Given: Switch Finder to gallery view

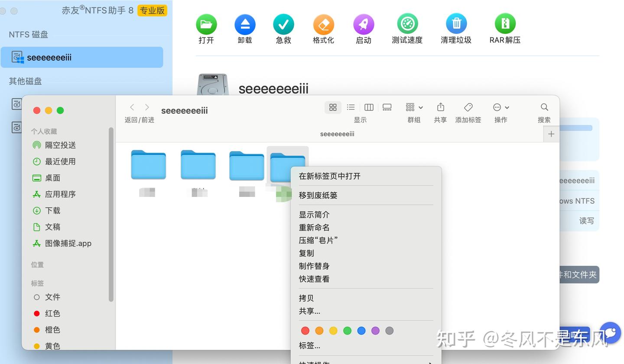Looking at the screenshot, I should pyautogui.click(x=387, y=107).
